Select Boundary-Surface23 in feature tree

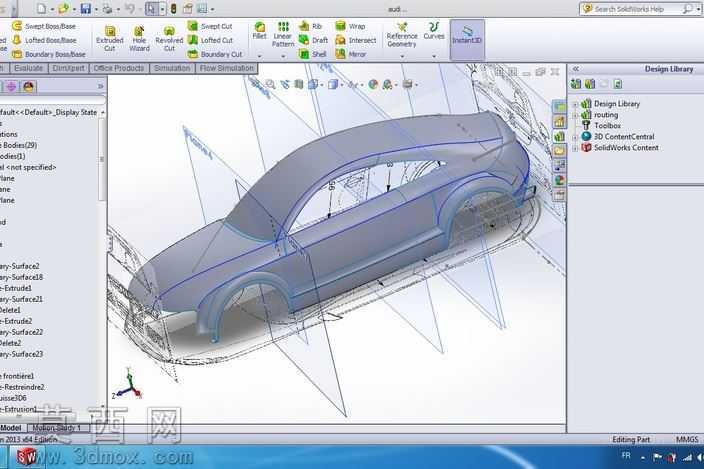(22, 354)
